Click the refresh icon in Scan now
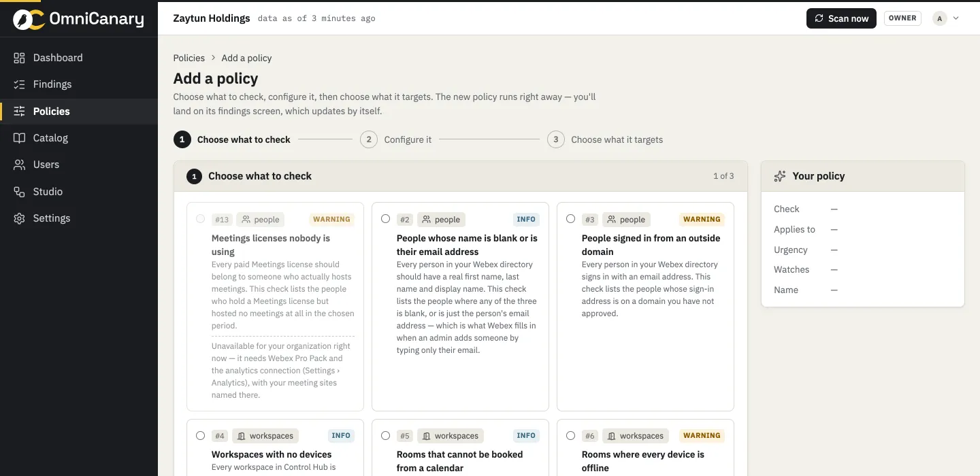980x476 pixels. [x=819, y=18]
